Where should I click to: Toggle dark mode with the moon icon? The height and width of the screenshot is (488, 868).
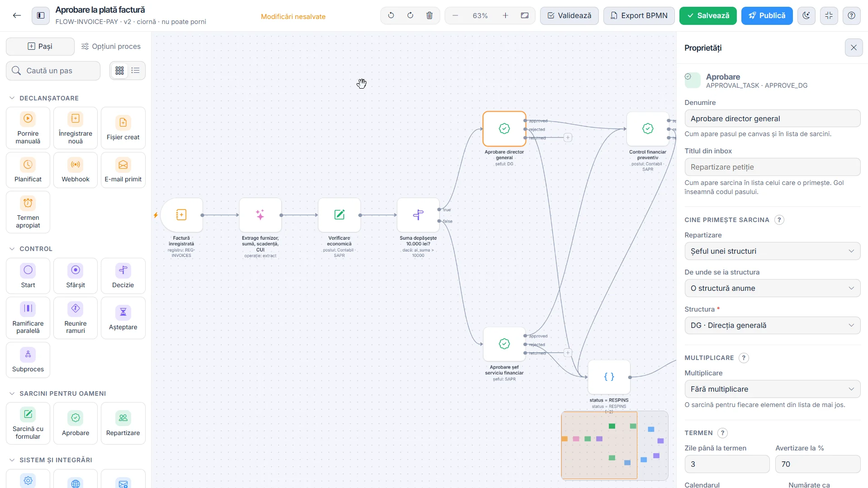coord(806,15)
